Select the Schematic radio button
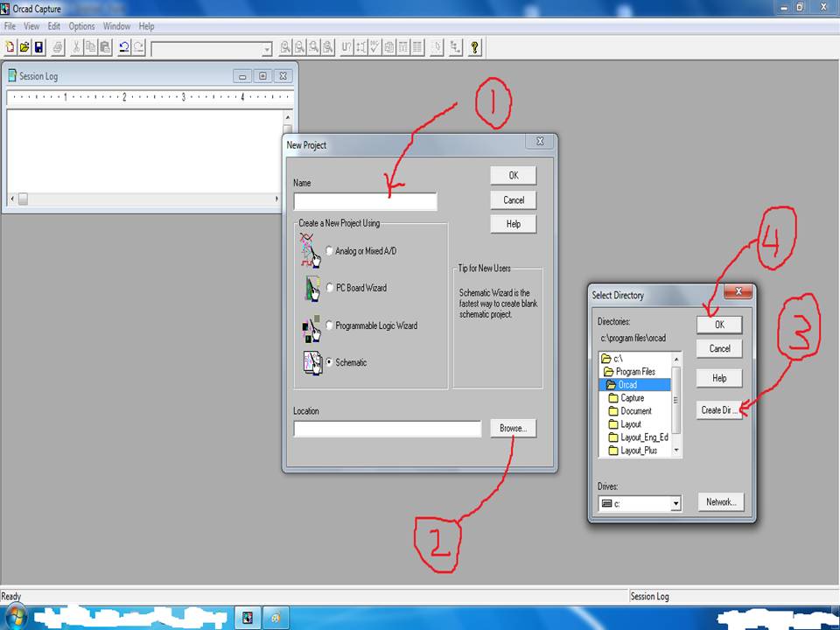Screen dimensions: 840x630 pyautogui.click(x=330, y=362)
